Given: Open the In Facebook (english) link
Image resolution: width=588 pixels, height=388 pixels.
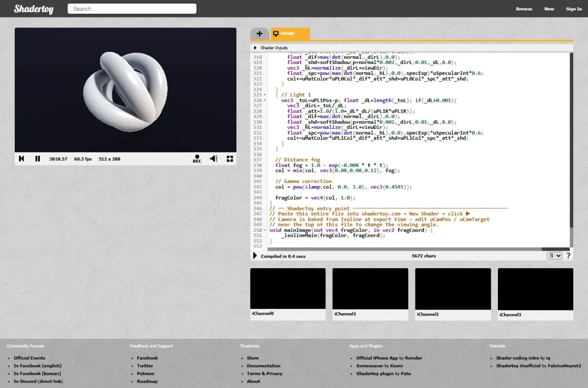Looking at the screenshot, I should (37, 366).
